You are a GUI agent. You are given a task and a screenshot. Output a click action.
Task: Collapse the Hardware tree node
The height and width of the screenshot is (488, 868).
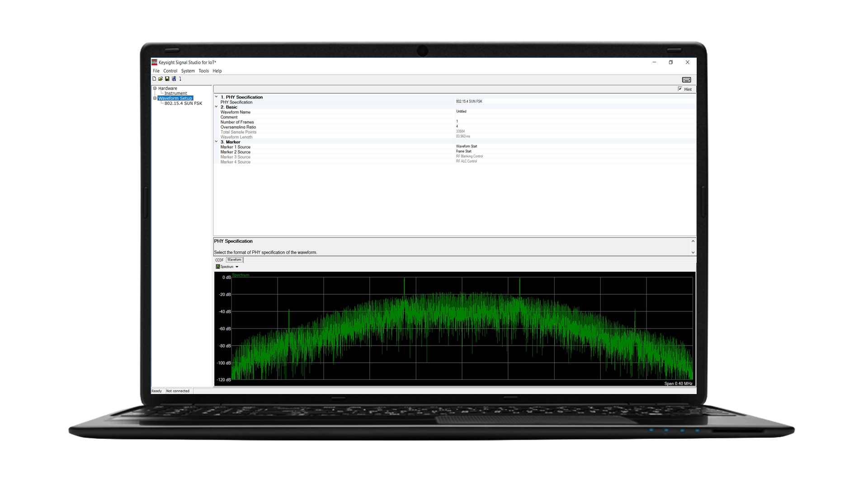coord(155,89)
